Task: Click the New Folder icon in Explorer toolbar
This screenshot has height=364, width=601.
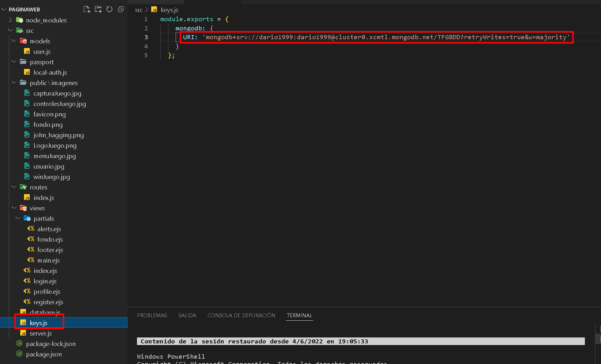Action: click(x=98, y=9)
